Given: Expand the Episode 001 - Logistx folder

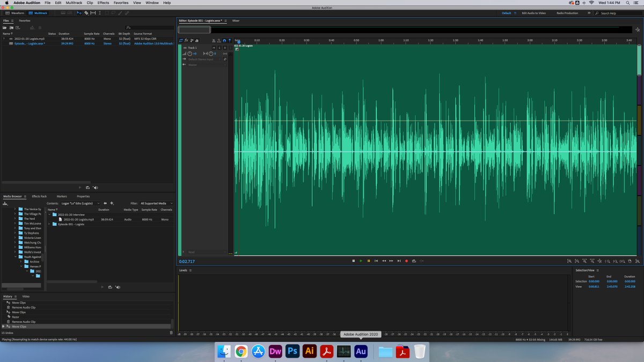Looking at the screenshot, I should click(49, 224).
